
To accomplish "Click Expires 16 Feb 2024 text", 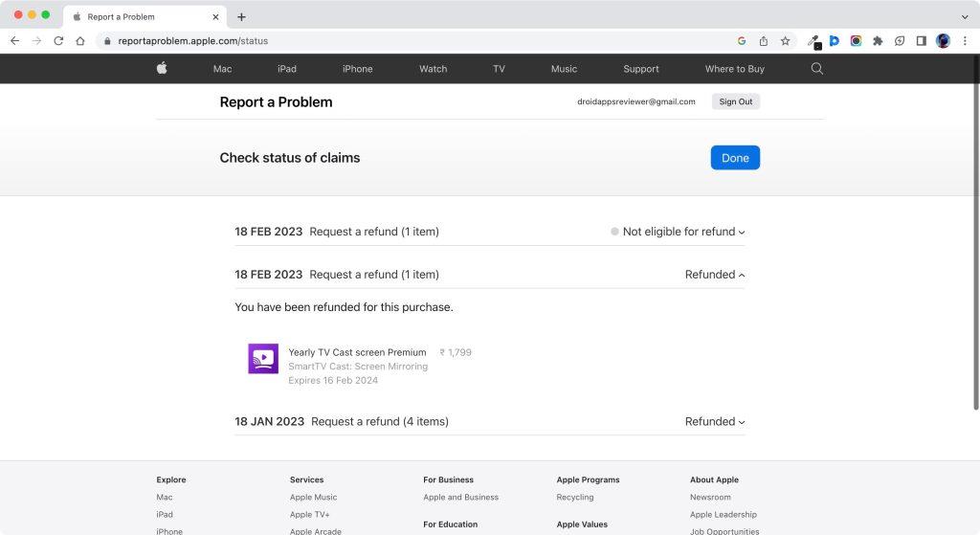I will (333, 380).
